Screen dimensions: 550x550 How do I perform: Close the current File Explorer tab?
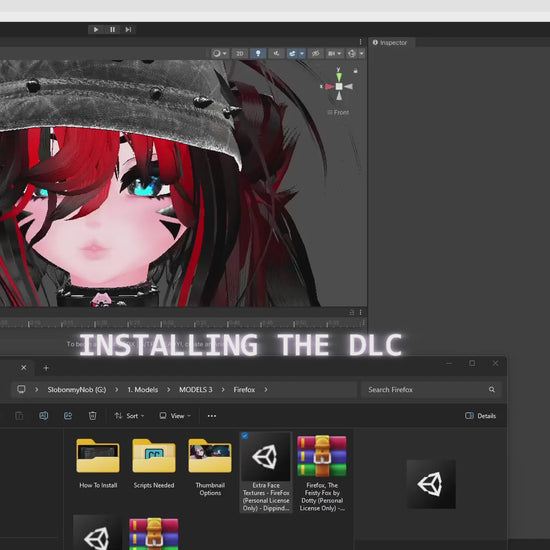24,368
